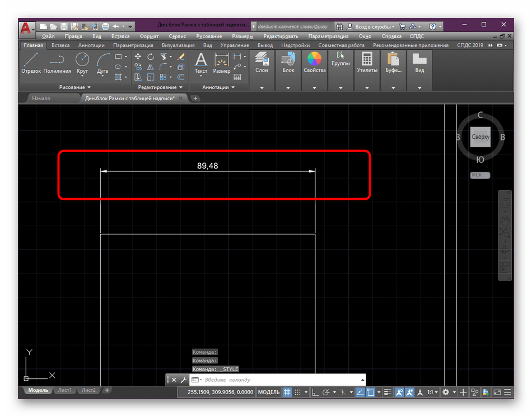
Task: Toggle ortho mode in status bar
Action: [x=315, y=392]
